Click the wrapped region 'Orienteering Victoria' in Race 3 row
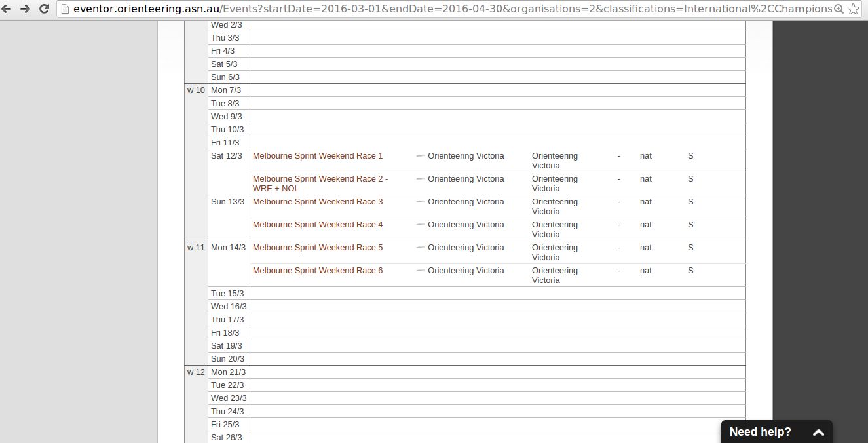Image resolution: width=868 pixels, height=443 pixels. pyautogui.click(x=555, y=206)
